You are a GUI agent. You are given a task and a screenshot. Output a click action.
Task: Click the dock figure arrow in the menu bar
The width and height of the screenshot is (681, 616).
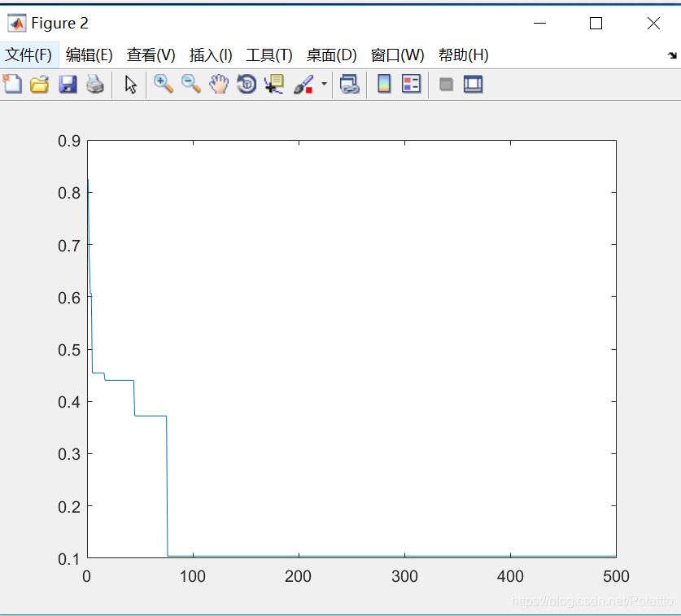672,55
